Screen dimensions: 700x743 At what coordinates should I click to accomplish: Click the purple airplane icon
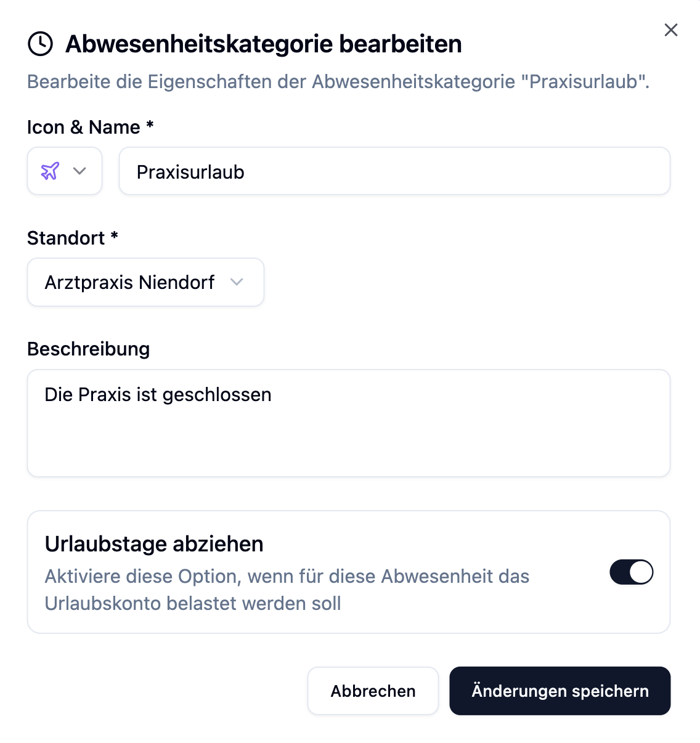pos(50,171)
